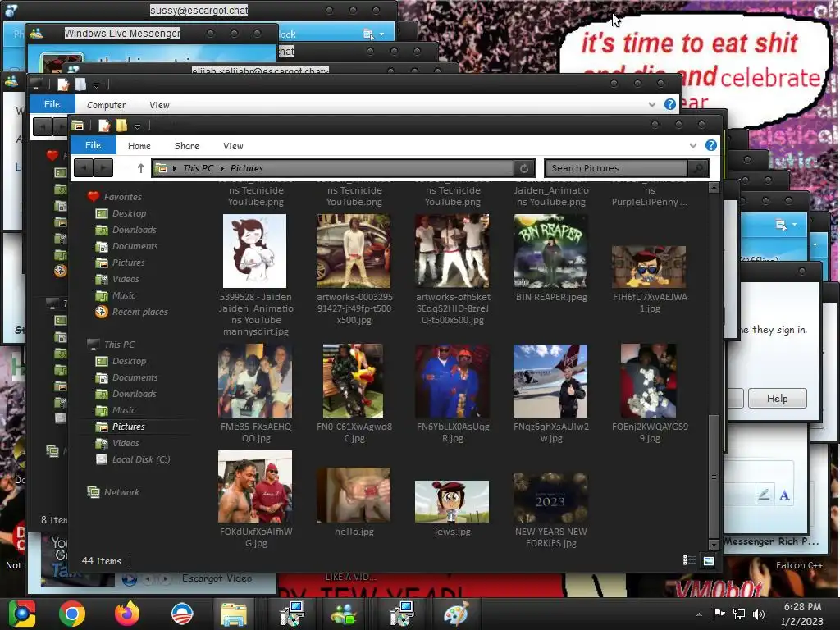Select Local Disk (C:) in navigation pane
The image size is (840, 630).
coord(141,459)
